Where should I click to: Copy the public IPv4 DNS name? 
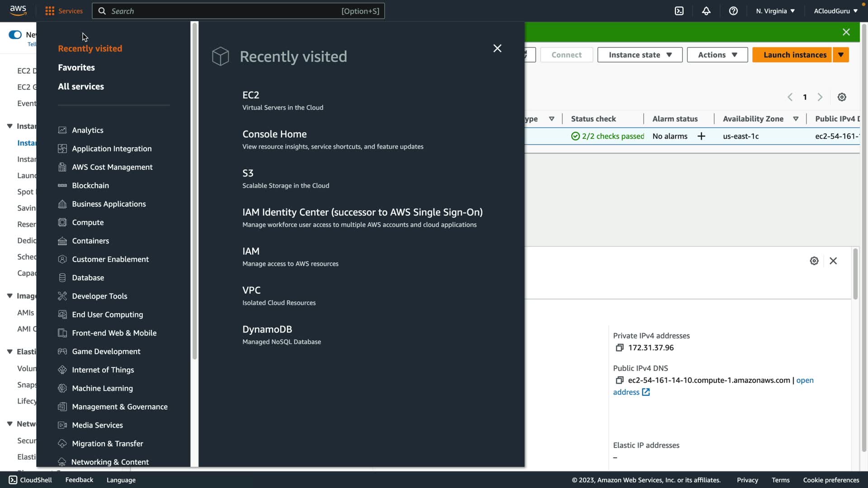coord(619,380)
